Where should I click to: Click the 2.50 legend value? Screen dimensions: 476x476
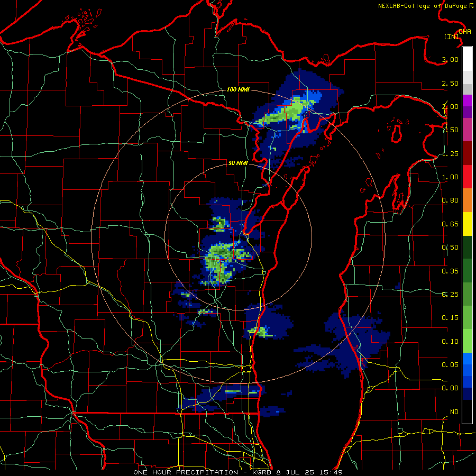click(x=450, y=83)
